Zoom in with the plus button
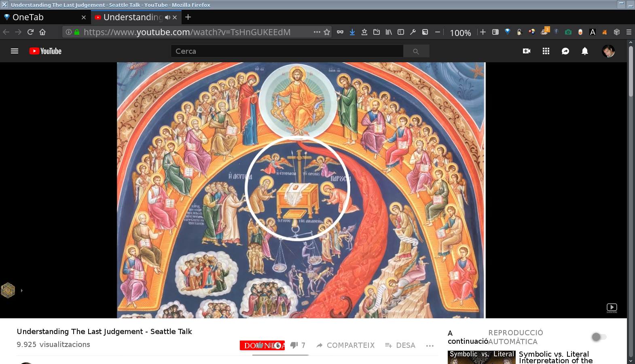The width and height of the screenshot is (635, 364). pos(483,32)
